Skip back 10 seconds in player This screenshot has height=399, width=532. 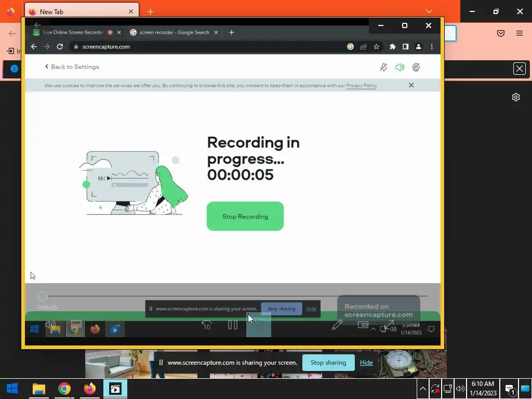[207, 325]
